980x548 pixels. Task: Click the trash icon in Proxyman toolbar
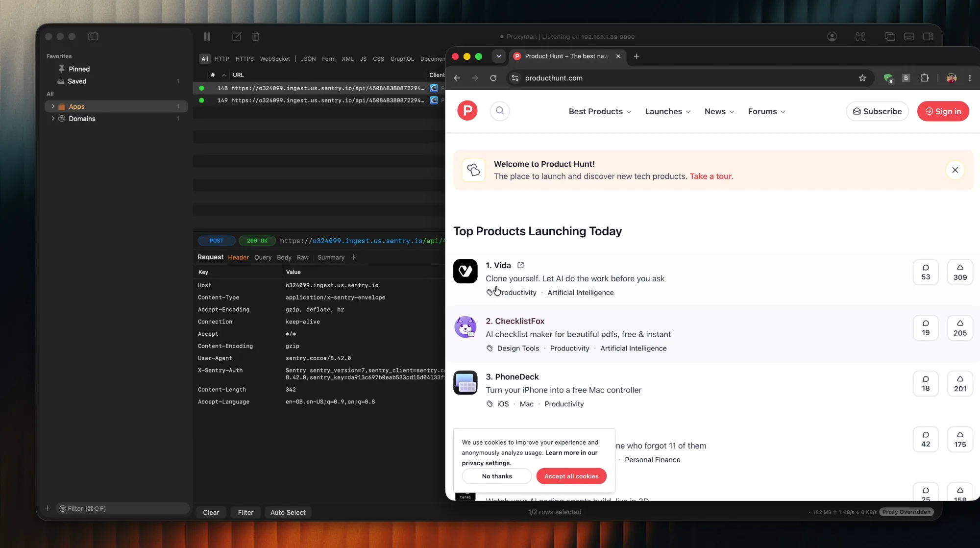click(x=256, y=37)
